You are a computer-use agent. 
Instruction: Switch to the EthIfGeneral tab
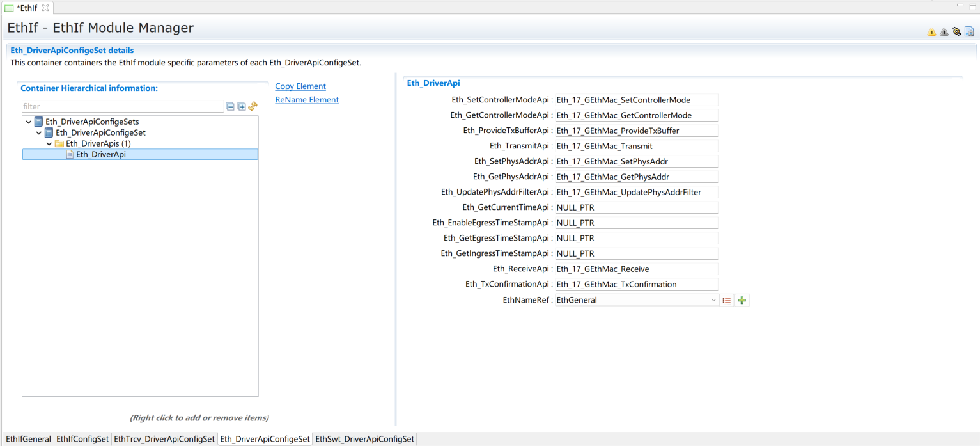pyautogui.click(x=28, y=439)
